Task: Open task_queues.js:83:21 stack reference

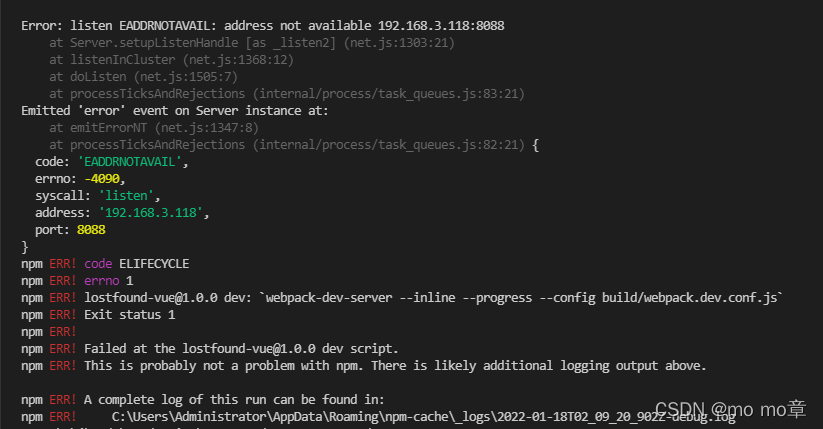Action: [389, 93]
